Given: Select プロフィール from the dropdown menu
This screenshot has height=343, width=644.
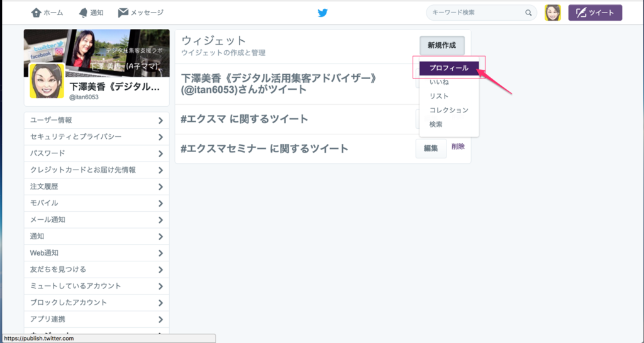Looking at the screenshot, I should pyautogui.click(x=449, y=68).
